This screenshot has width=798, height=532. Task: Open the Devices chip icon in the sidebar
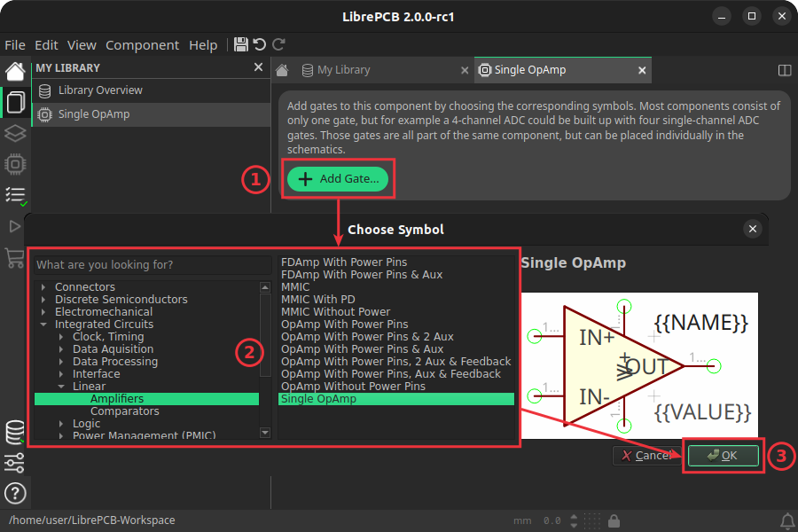coord(14,164)
